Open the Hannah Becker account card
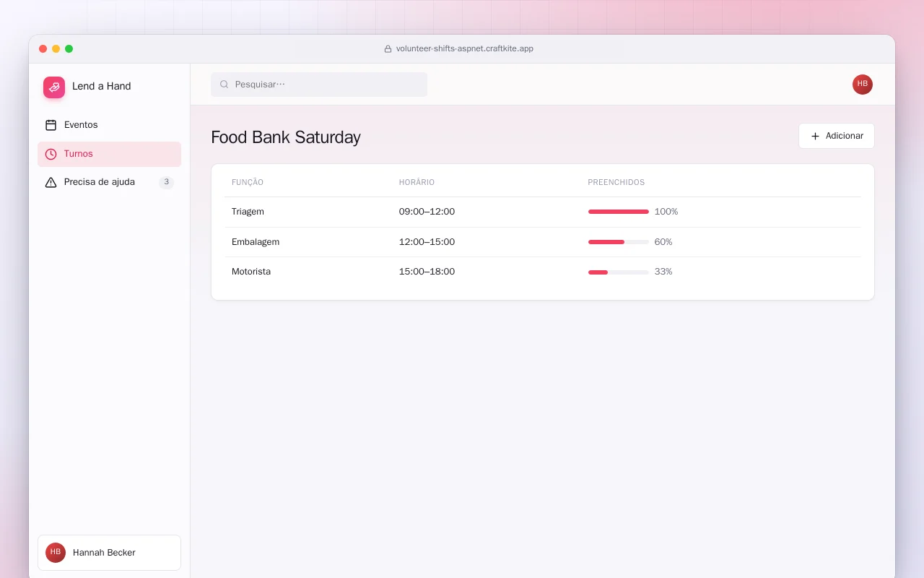 pos(109,553)
